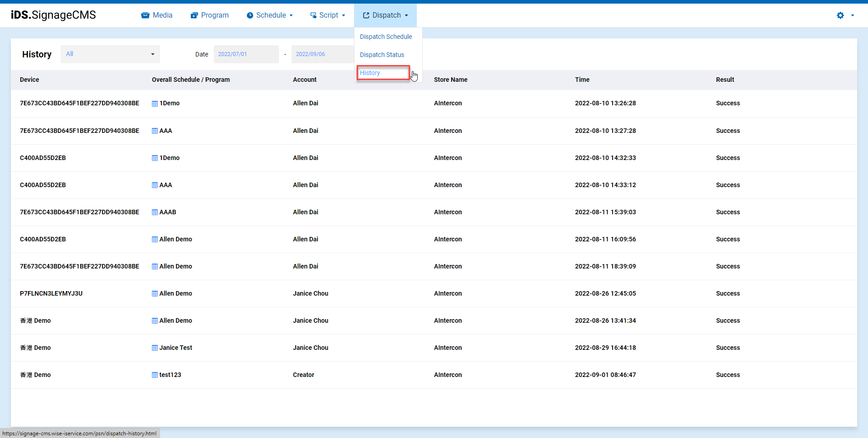Click the Result column header
Viewport: 868px width, 438px height.
tap(725, 80)
